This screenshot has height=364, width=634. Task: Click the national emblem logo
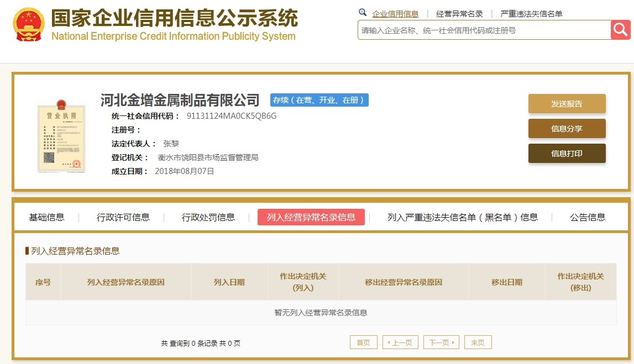pyautogui.click(x=28, y=25)
